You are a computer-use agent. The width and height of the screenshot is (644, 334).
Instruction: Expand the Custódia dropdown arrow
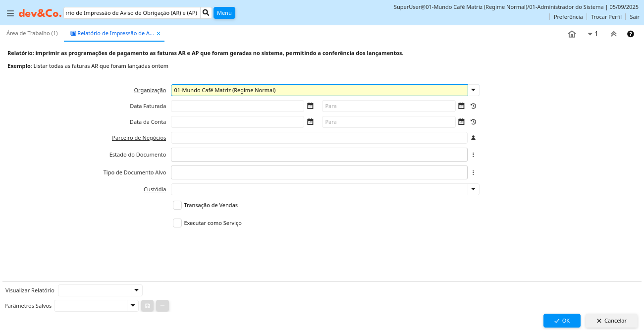coord(474,189)
